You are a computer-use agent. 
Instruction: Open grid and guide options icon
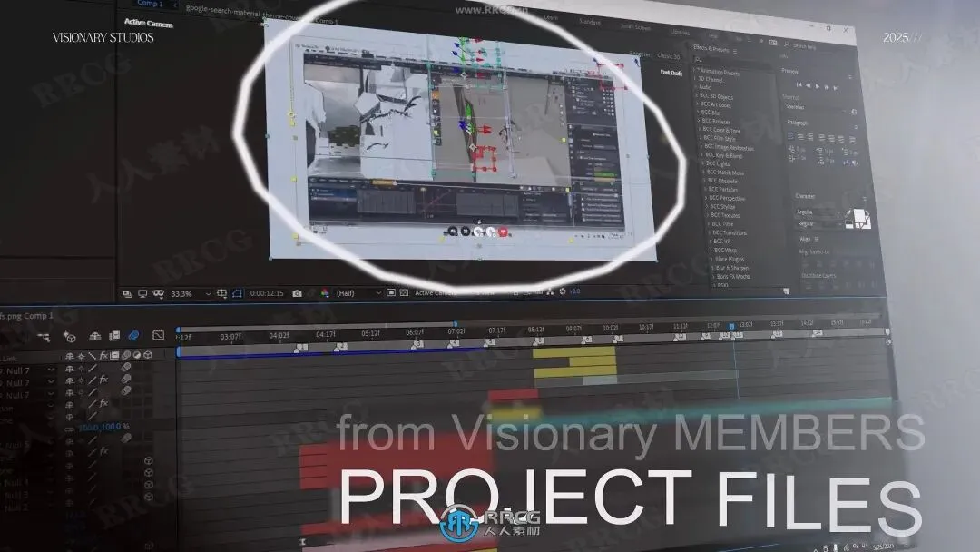click(221, 293)
